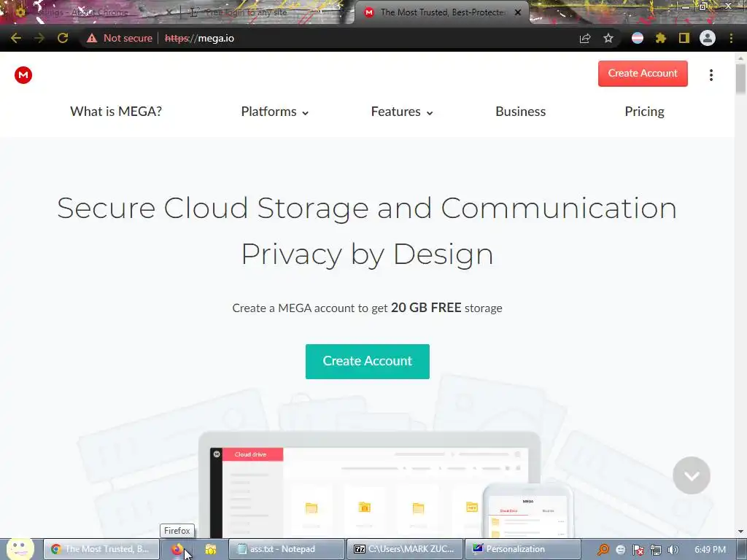Launch Firefox from the taskbar

click(177, 549)
